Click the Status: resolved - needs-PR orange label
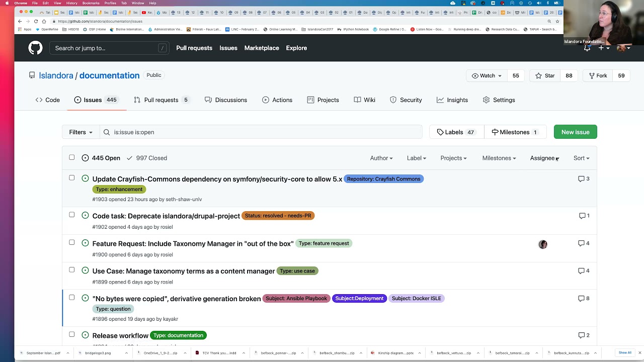644x362 pixels. 278,216
